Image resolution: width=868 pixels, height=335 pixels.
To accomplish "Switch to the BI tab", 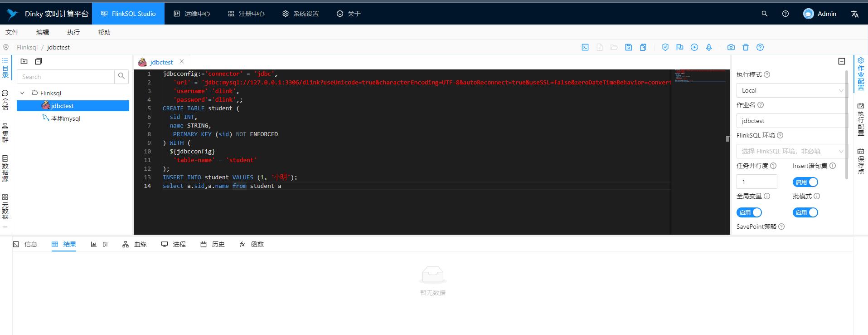I will [99, 244].
